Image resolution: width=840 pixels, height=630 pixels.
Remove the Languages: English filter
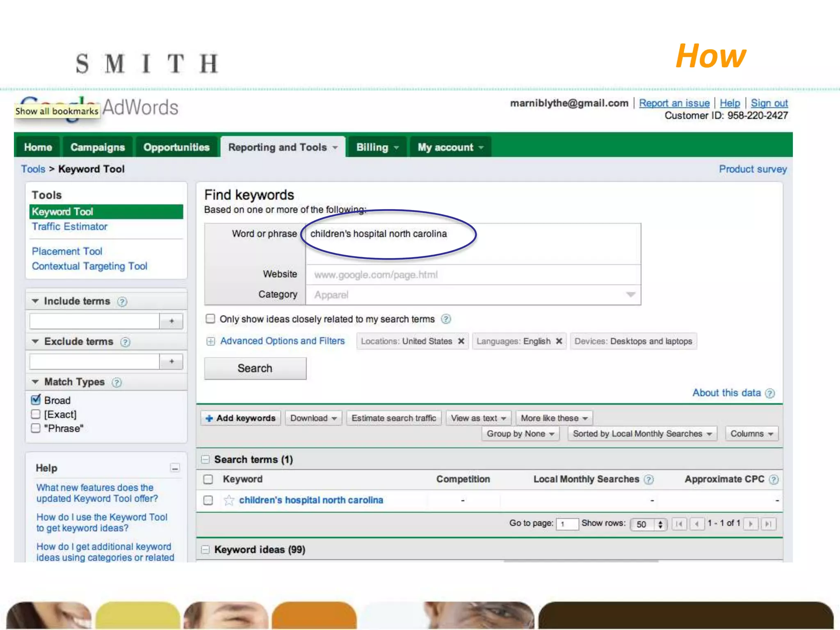coord(559,341)
